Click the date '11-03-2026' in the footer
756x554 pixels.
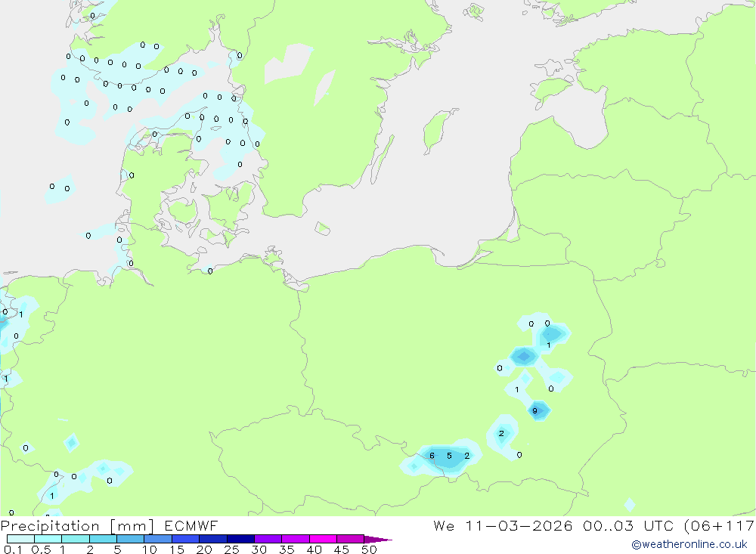pyautogui.click(x=519, y=526)
